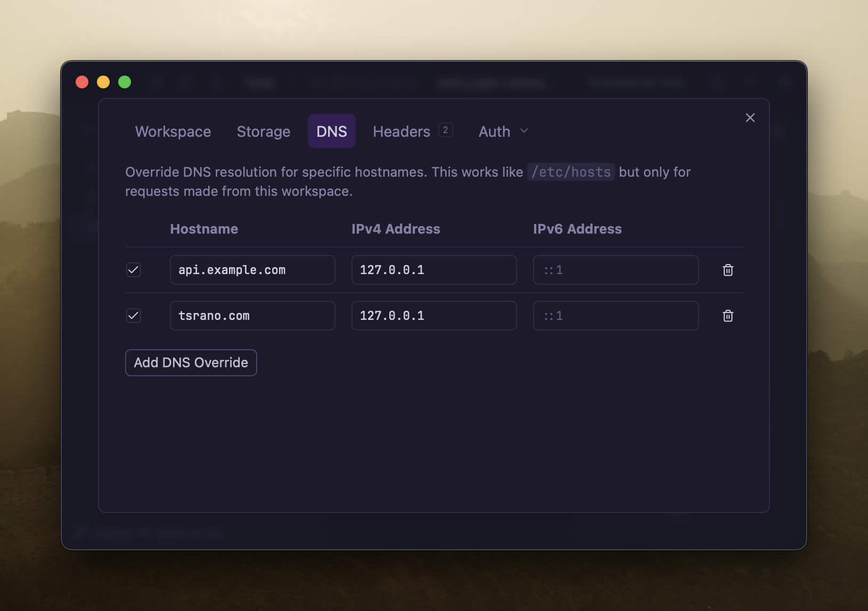
Task: Close the settings dialog with the X
Action: (750, 118)
